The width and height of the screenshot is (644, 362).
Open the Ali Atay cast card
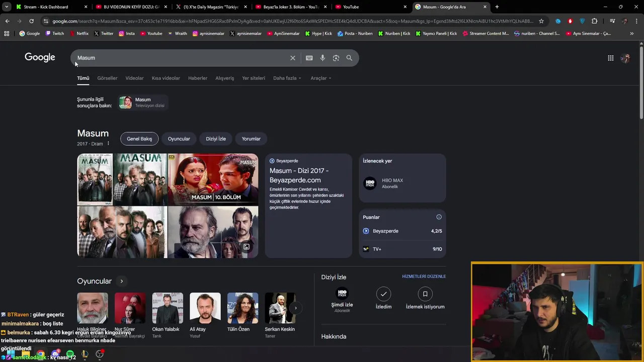[205, 315]
